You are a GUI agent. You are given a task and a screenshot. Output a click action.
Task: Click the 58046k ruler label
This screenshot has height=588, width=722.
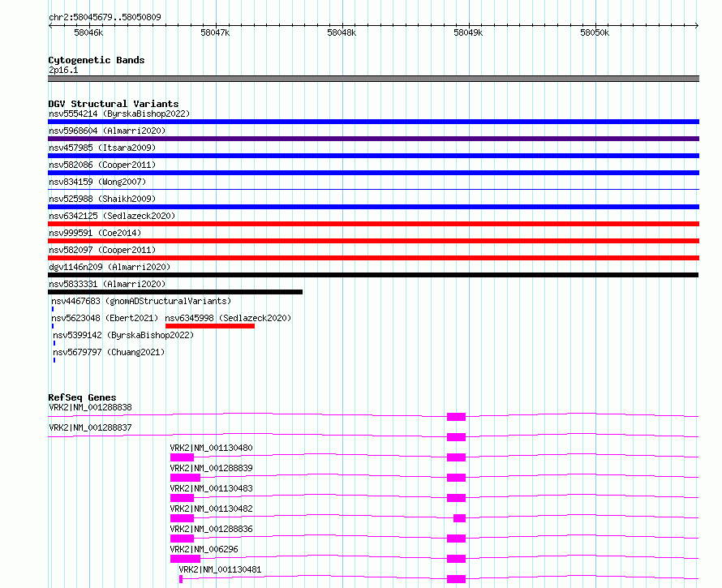click(x=88, y=32)
